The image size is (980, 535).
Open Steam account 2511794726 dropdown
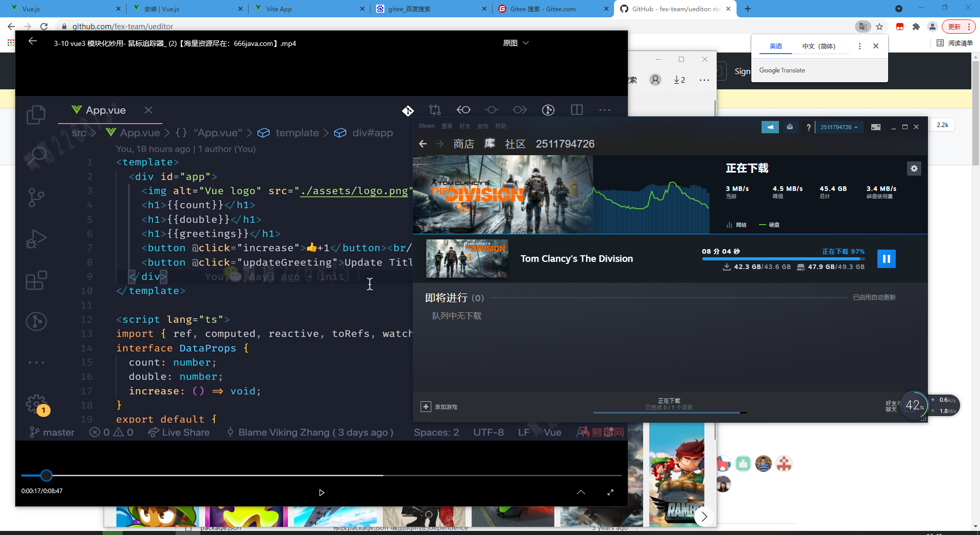point(839,127)
